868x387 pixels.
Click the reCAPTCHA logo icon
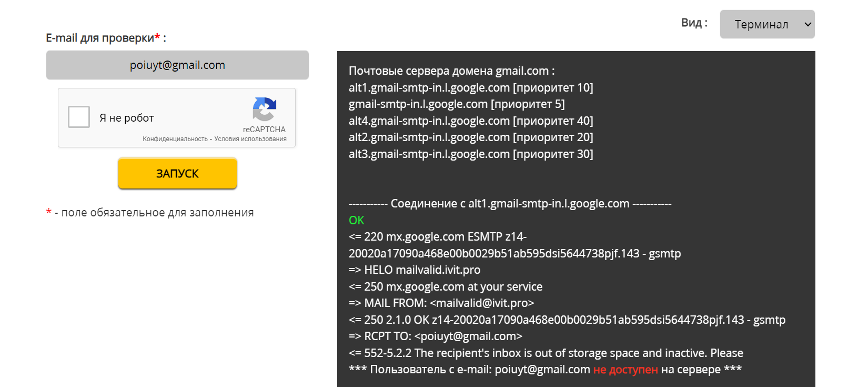tap(265, 109)
